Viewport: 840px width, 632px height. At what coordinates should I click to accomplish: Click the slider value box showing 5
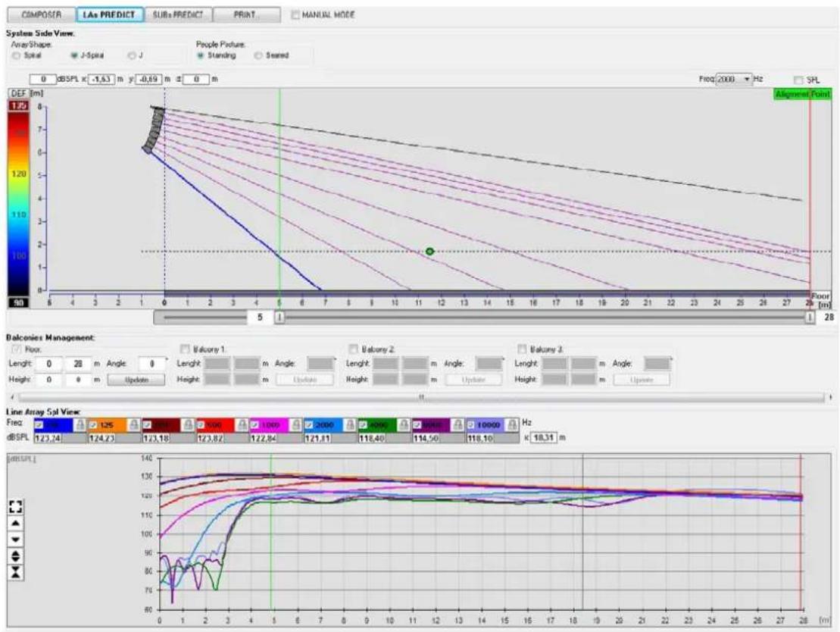260,318
